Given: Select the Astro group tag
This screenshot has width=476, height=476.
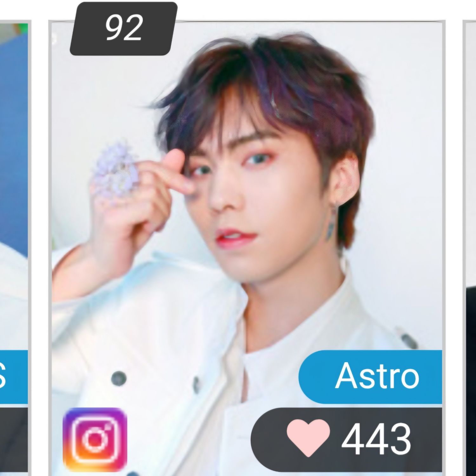Looking at the screenshot, I should coord(370,377).
